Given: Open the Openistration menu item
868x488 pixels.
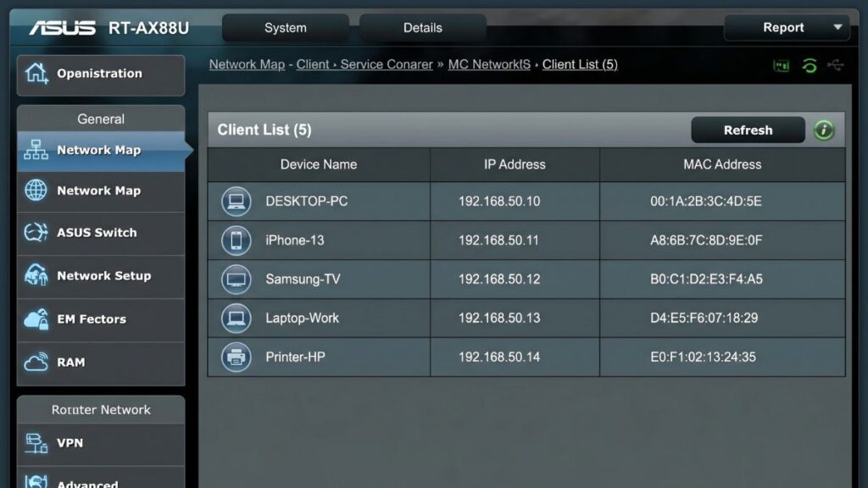Looking at the screenshot, I should [x=101, y=75].
